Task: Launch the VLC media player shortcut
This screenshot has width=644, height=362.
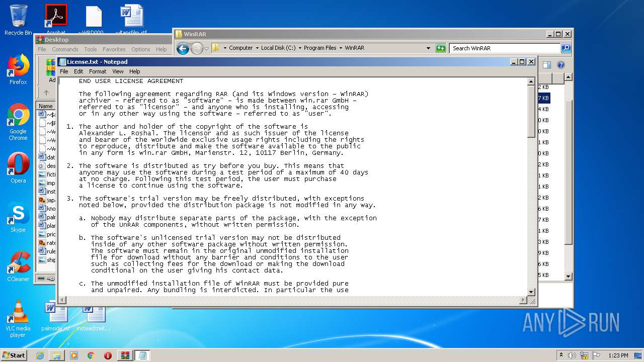Action: (x=18, y=319)
